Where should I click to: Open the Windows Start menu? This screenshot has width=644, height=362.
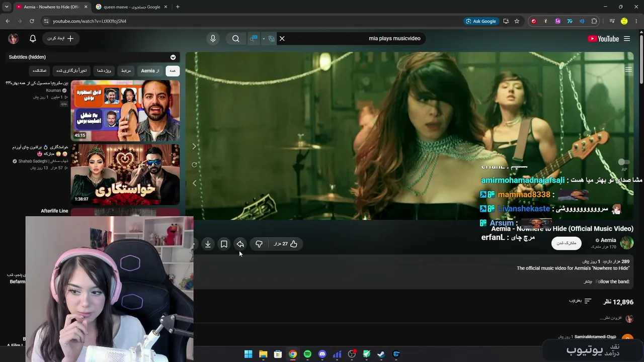tap(248, 354)
